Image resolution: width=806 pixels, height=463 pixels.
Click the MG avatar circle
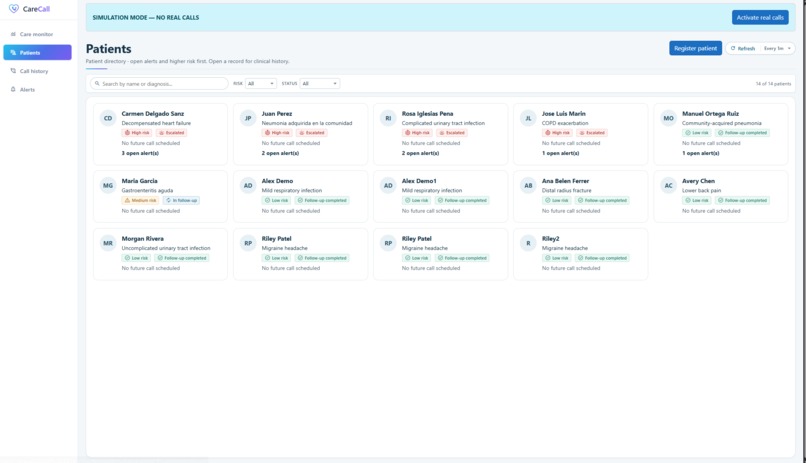pos(108,186)
